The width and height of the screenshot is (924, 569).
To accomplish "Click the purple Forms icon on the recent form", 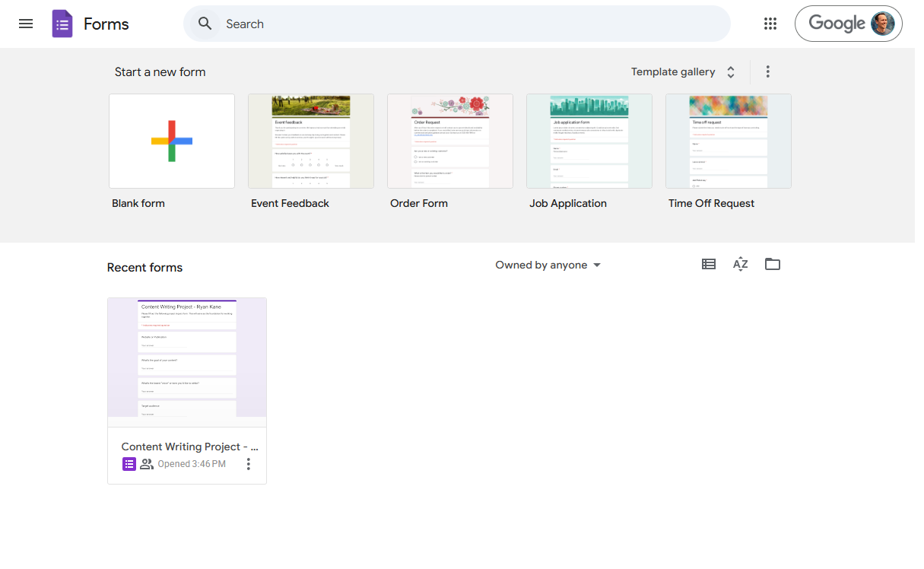I will [129, 463].
